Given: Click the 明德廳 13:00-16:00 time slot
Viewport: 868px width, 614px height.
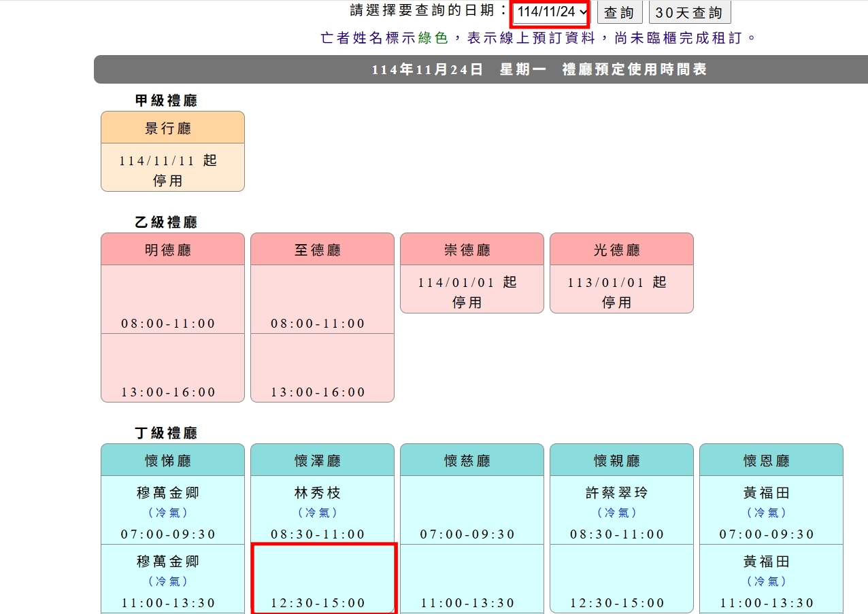Looking at the screenshot, I should pos(172,368).
